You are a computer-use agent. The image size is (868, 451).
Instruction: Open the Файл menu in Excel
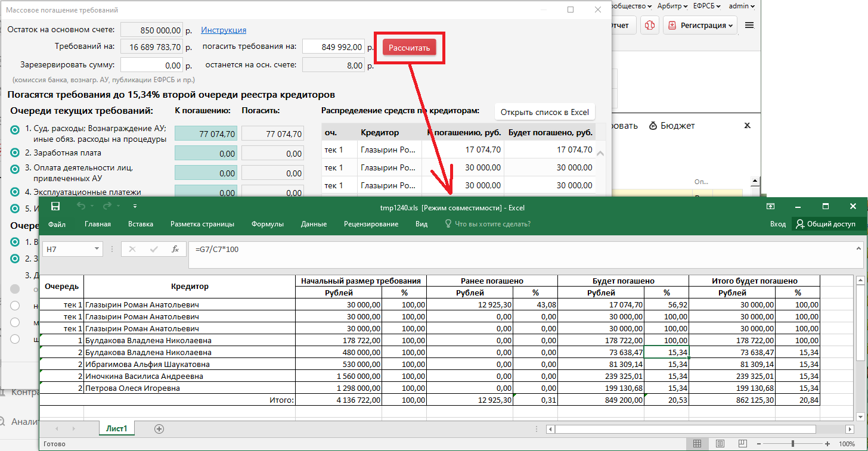(57, 224)
